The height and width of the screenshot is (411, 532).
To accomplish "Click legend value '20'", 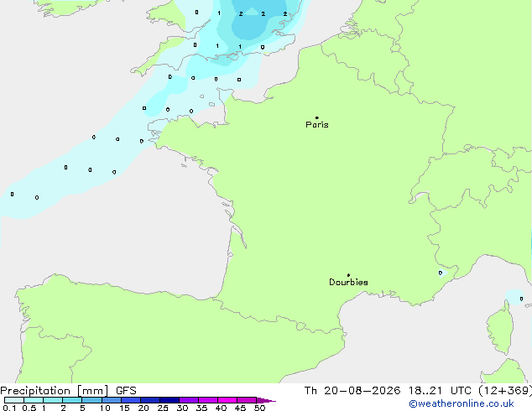I will pos(143,408).
